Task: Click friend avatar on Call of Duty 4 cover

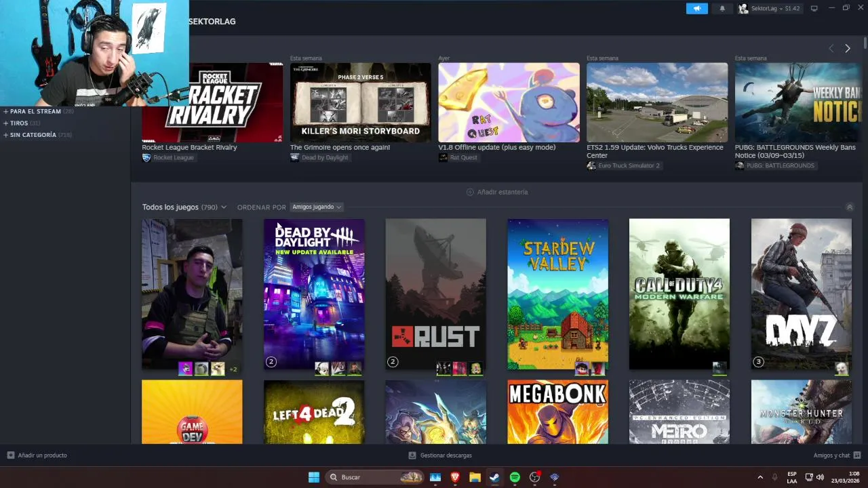Action: tap(719, 369)
